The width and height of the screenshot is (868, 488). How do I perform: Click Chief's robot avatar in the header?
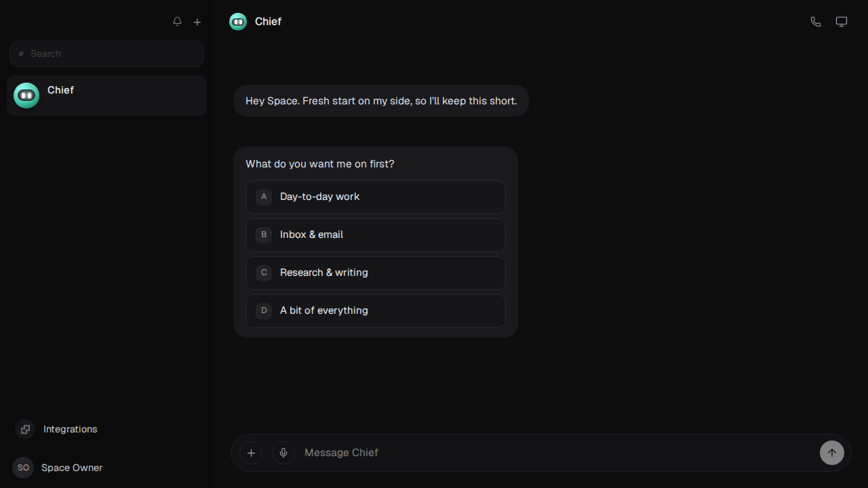point(238,22)
